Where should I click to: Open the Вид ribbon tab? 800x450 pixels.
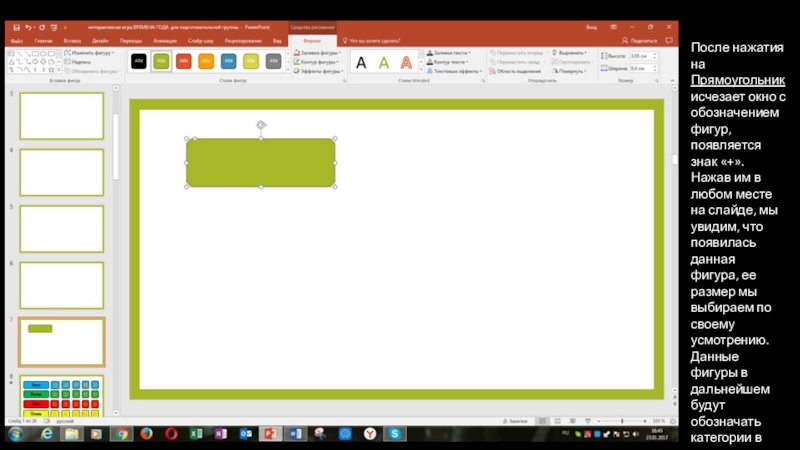pyautogui.click(x=277, y=41)
